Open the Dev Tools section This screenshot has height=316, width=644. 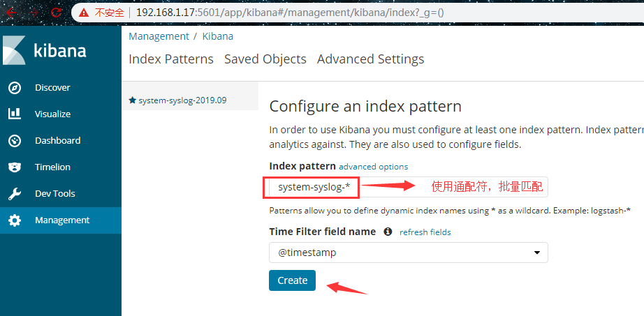click(61, 194)
